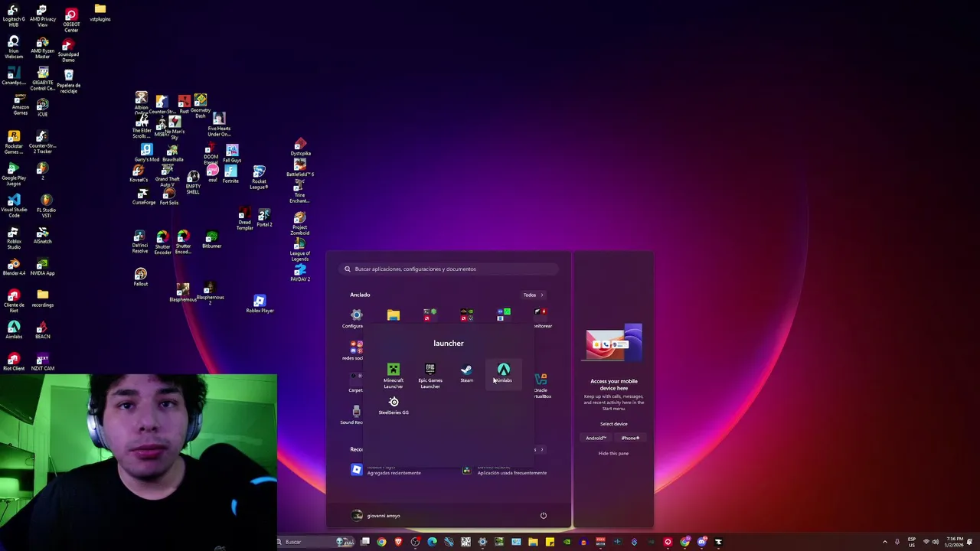The width and height of the screenshot is (980, 551).
Task: Open Rockstar Games launcher desktop shortcut
Action: pos(14,142)
